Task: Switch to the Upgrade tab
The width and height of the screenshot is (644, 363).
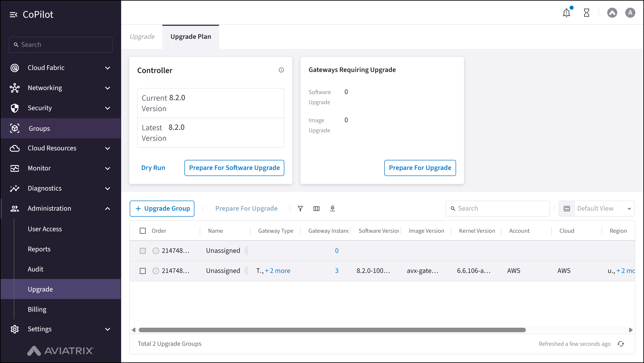Action: click(142, 37)
